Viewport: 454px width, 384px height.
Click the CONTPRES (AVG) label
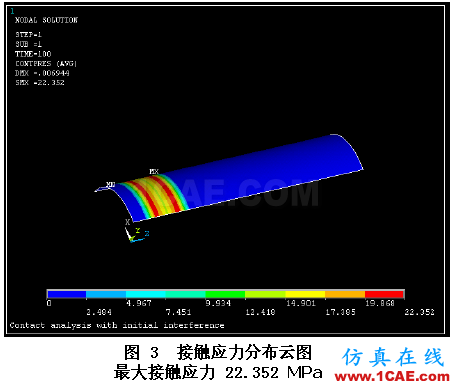pos(46,63)
